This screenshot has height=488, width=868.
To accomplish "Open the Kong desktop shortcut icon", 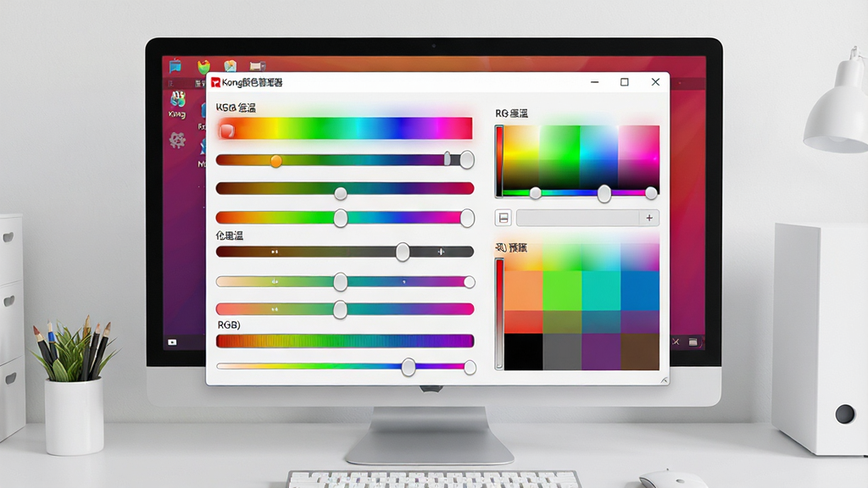I will click(177, 100).
